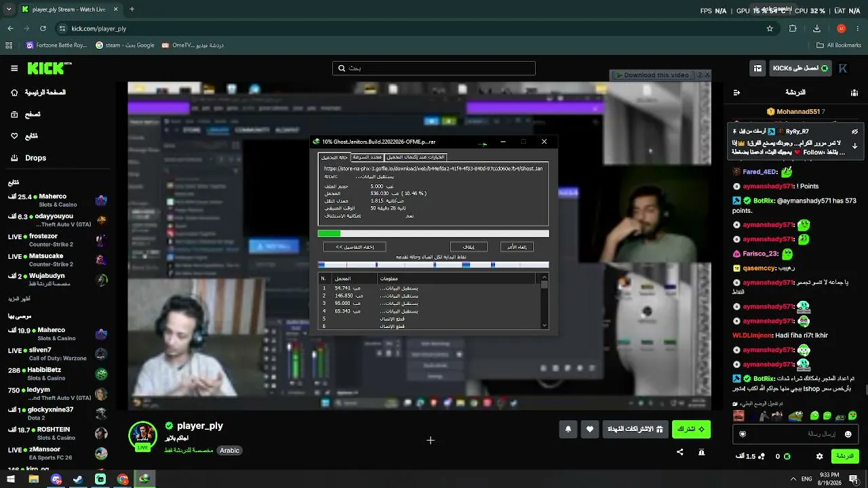Open Matsucake's channel in sidebar

point(58,260)
